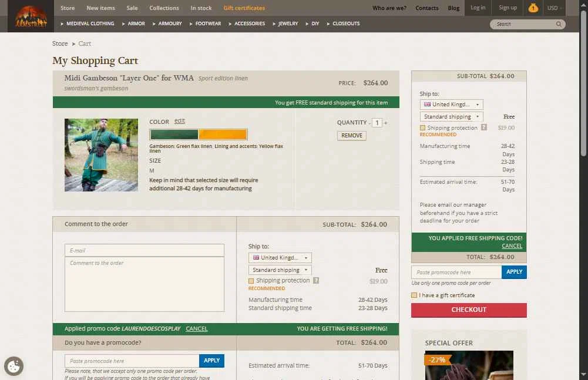Edit the quantity value field

377,123
